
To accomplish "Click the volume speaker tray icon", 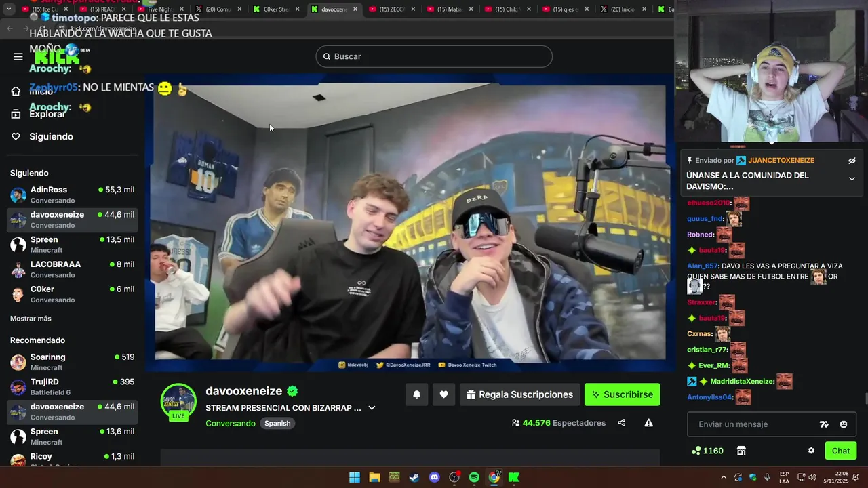I will 812,477.
